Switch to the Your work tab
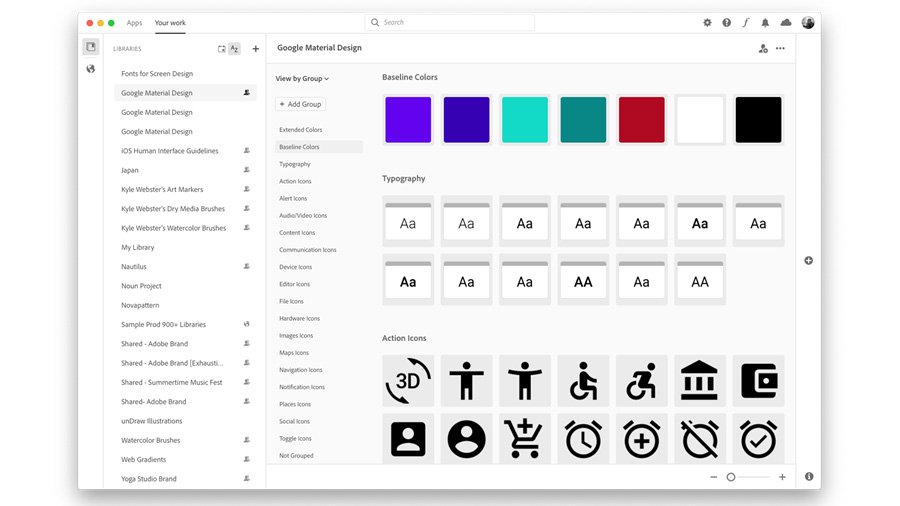Image resolution: width=900 pixels, height=506 pixels. pyautogui.click(x=170, y=23)
